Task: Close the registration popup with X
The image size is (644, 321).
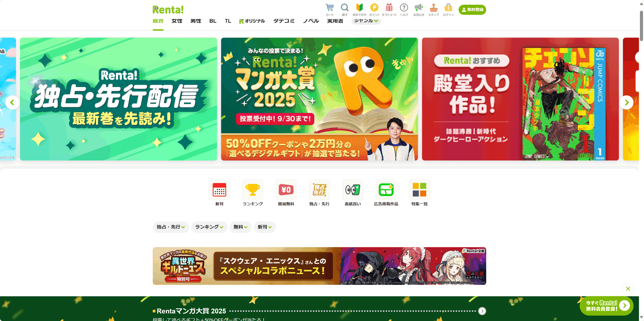Action: (x=628, y=289)
